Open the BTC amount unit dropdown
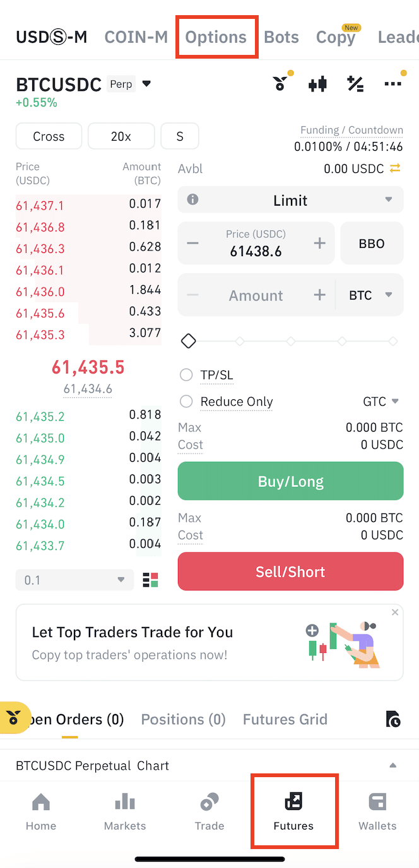The image size is (419, 868). tap(371, 295)
